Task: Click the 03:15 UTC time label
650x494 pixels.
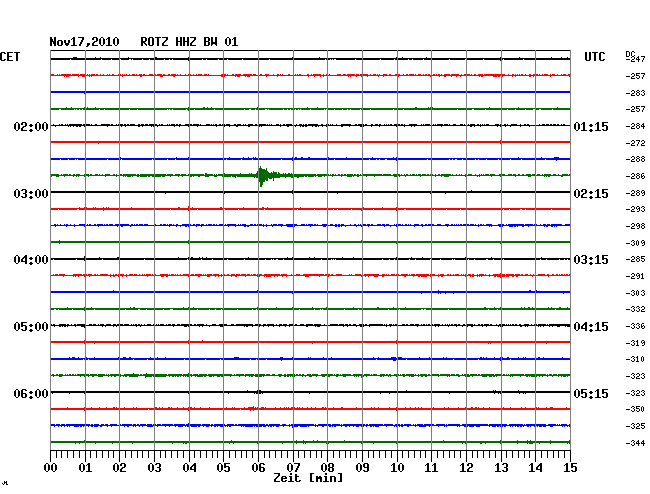Action: [x=591, y=260]
